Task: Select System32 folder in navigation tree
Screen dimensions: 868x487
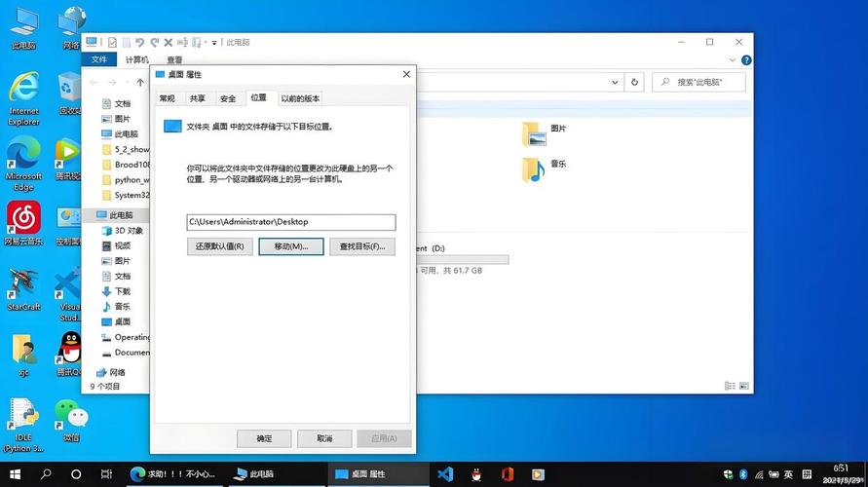Action: [126, 195]
